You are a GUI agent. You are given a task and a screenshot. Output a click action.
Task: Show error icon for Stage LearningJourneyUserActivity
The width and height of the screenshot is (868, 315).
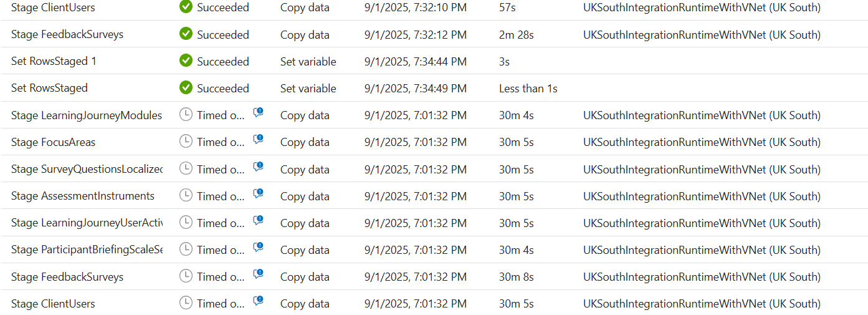click(258, 220)
